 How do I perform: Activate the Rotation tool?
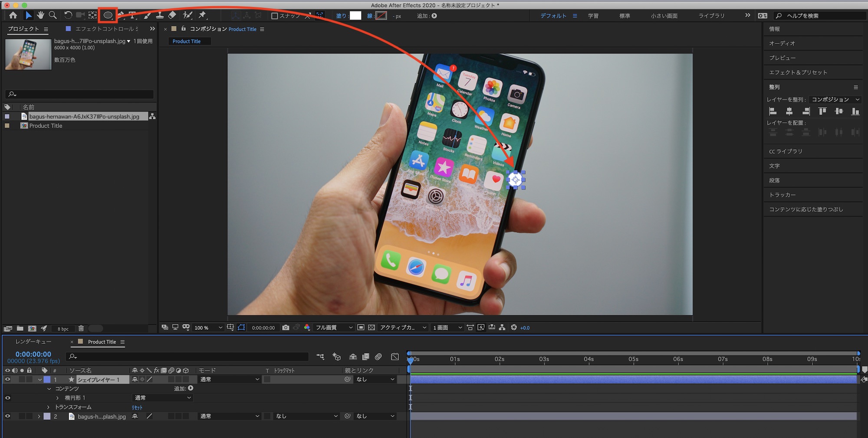(x=68, y=16)
